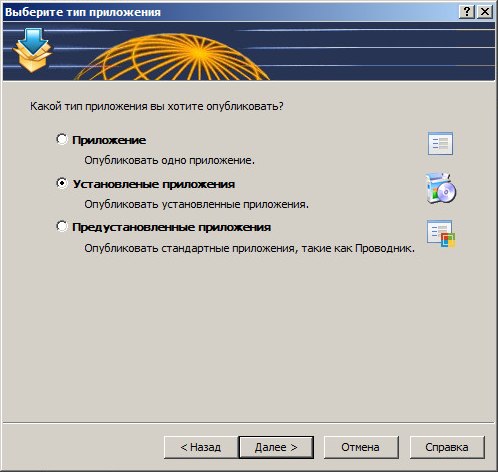Click the text Опубликовать одно приложение.

coord(169,160)
